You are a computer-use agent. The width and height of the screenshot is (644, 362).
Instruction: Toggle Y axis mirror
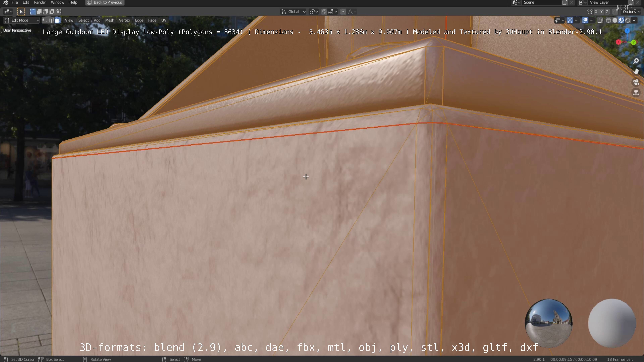602,12
